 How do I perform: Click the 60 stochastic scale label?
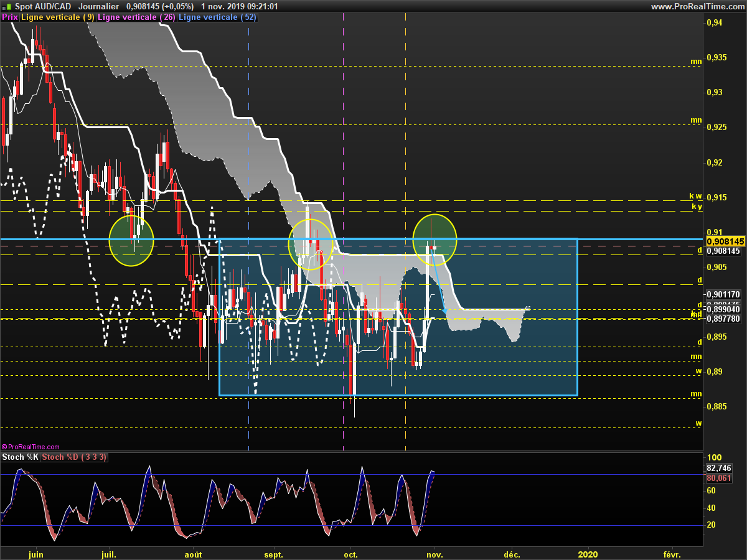[712, 490]
